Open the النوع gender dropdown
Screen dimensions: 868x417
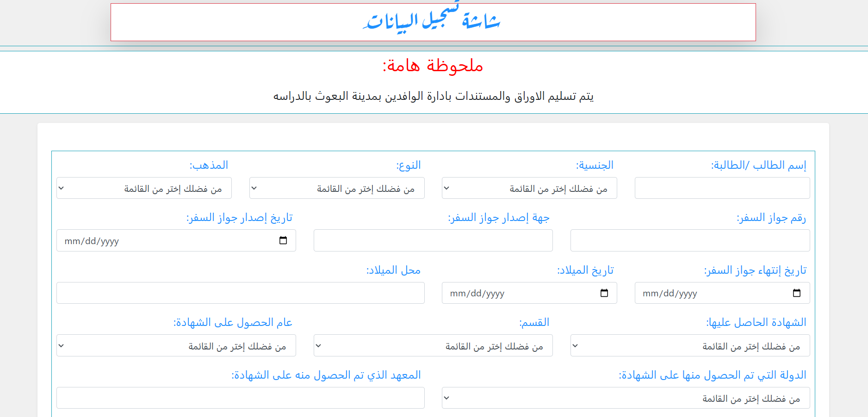pos(337,188)
